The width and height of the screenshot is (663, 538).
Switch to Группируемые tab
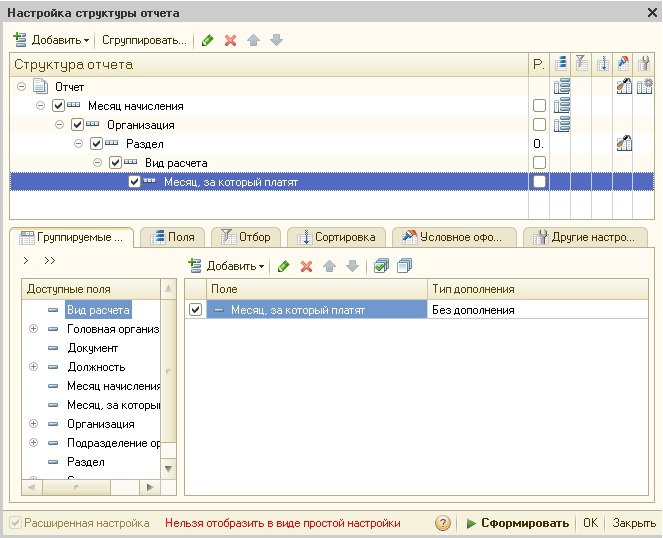pyautogui.click(x=71, y=237)
